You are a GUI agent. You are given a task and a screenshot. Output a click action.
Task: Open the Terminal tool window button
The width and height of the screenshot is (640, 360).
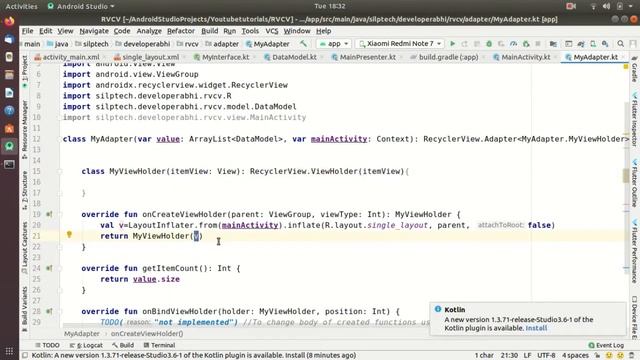click(x=159, y=345)
